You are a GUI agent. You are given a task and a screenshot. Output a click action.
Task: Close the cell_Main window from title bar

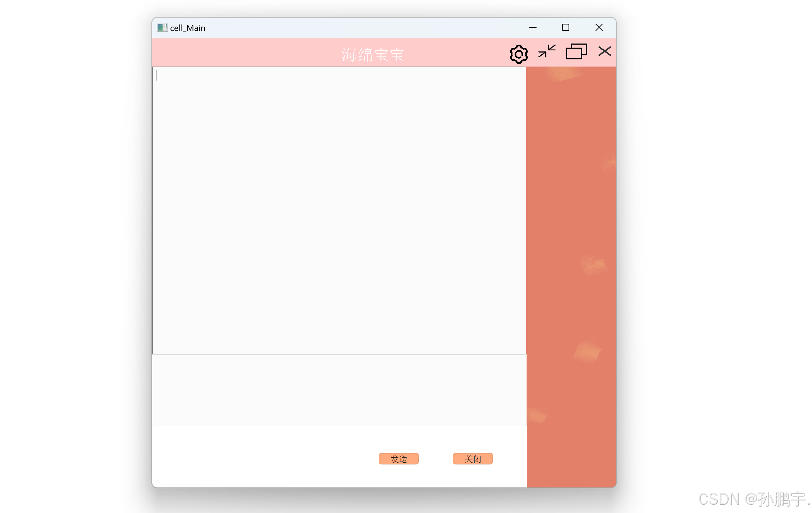pyautogui.click(x=599, y=27)
